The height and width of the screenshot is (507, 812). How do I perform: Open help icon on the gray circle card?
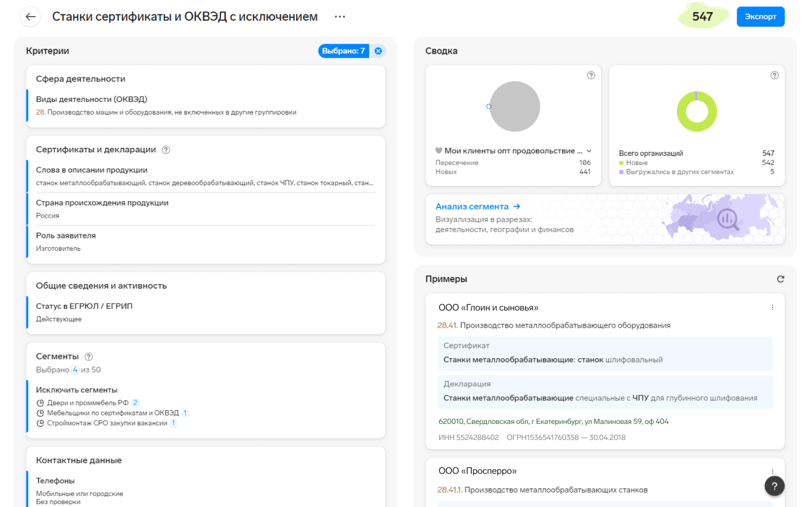pyautogui.click(x=591, y=75)
